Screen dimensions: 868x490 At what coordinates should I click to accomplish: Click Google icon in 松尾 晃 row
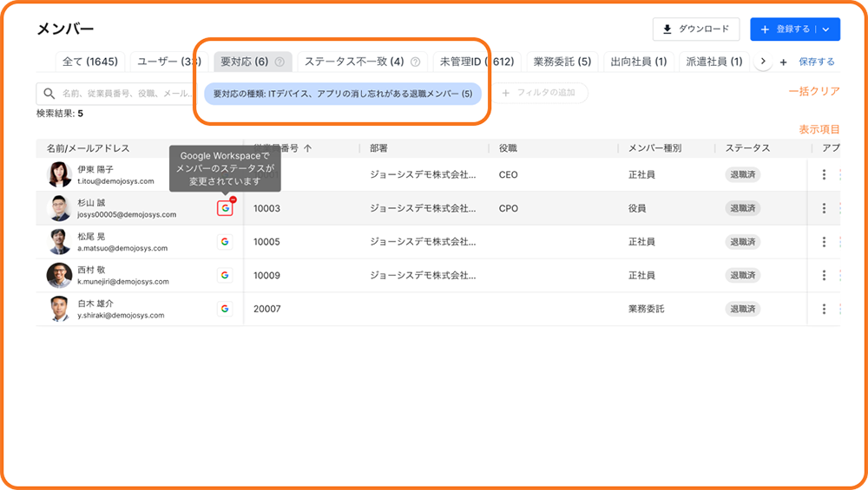click(x=225, y=241)
